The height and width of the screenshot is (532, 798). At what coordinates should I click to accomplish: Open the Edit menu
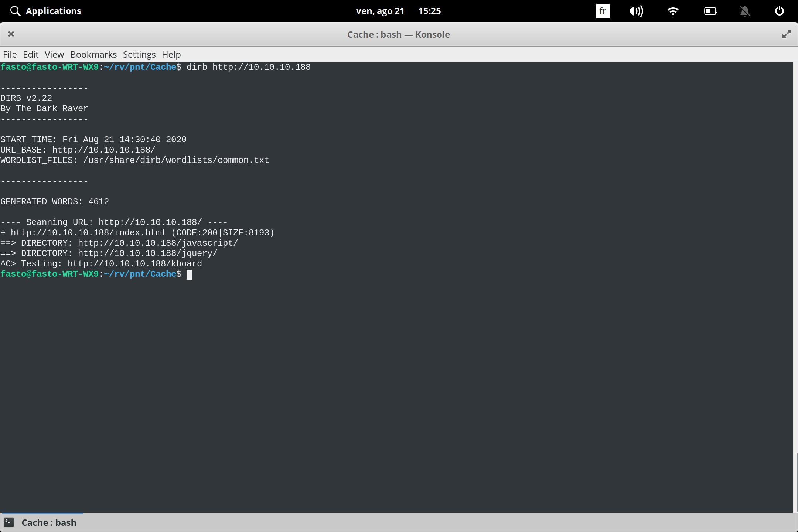point(31,54)
